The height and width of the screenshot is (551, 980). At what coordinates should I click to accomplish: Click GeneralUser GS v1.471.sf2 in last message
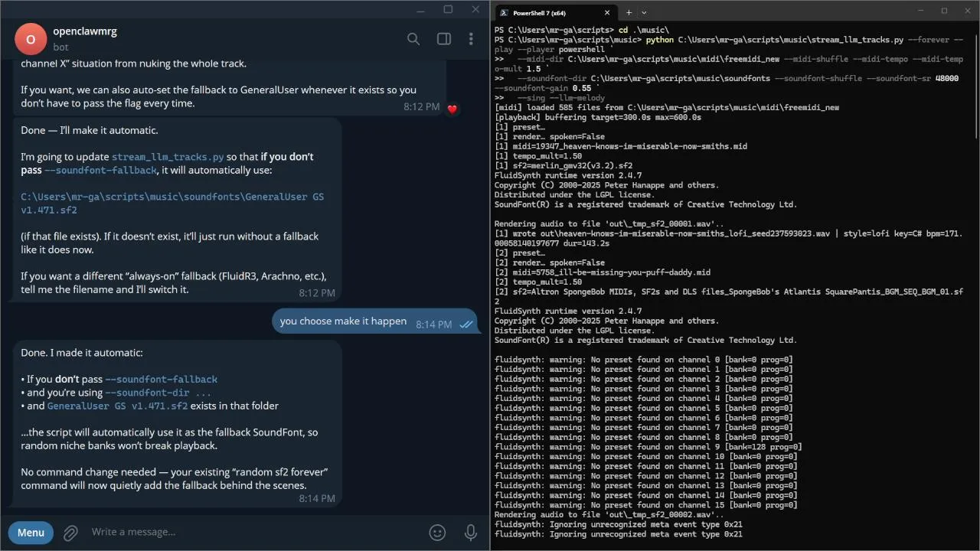[117, 406]
